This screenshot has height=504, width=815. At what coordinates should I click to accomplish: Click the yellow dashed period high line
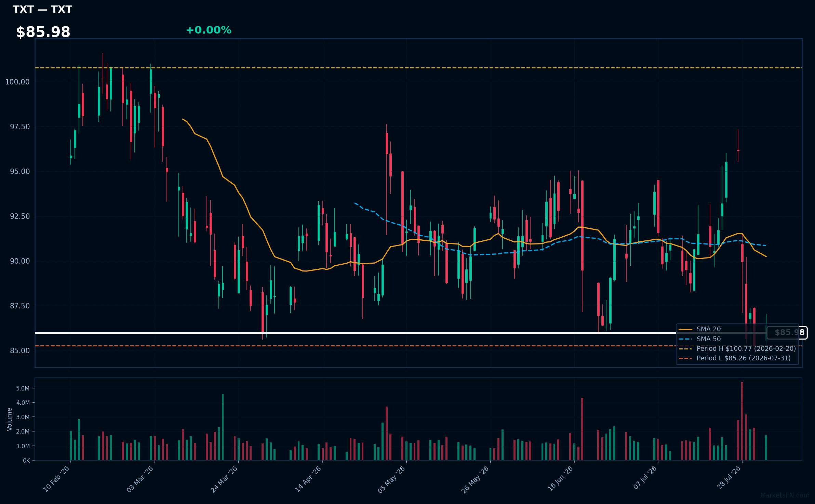click(x=418, y=68)
